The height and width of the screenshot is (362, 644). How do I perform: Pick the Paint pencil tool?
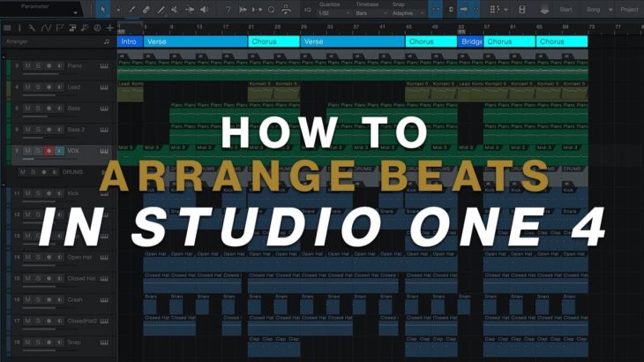[131, 9]
